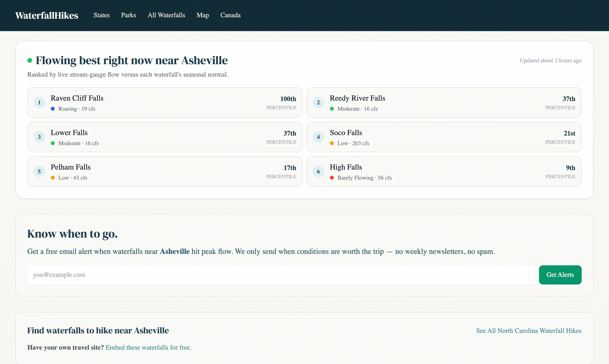Click the blue Roaring status dot
Viewport: 609px width, 364px height.
(x=53, y=109)
